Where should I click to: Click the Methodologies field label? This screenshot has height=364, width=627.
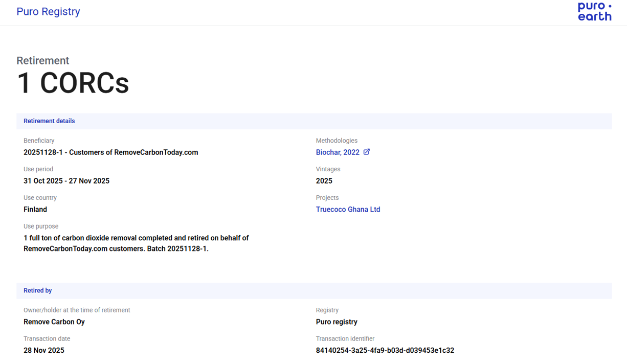337,141
